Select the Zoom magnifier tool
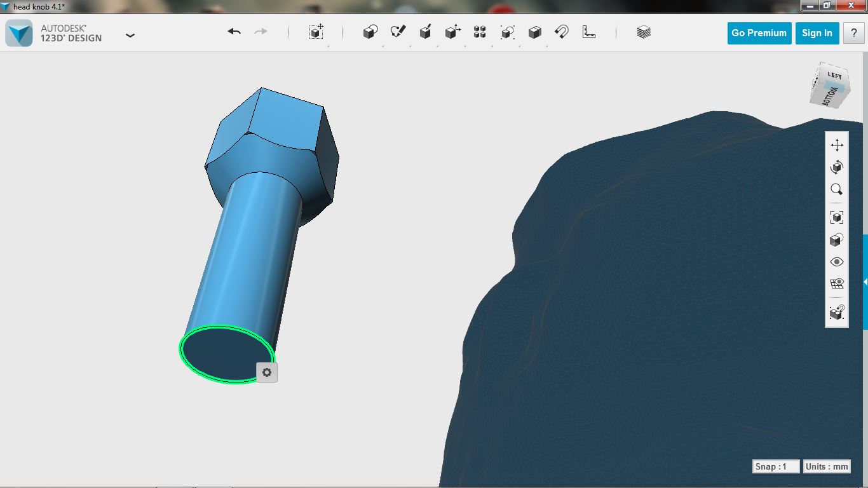The height and width of the screenshot is (488, 868). click(x=837, y=189)
